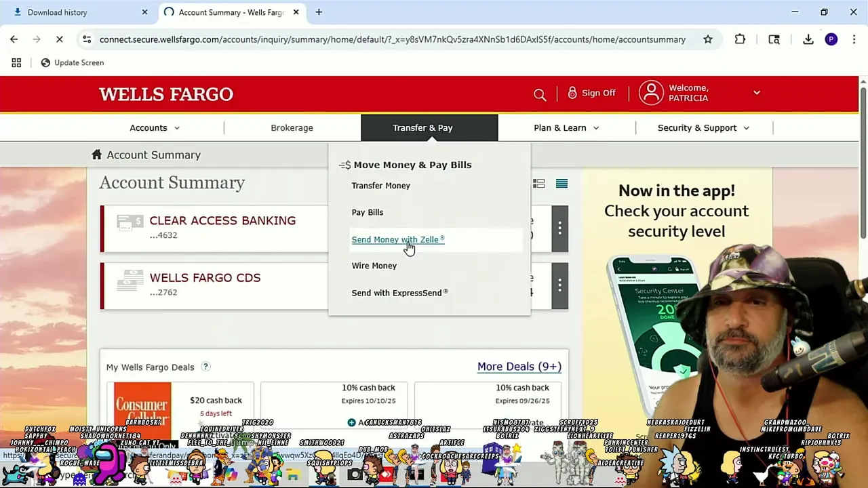The width and height of the screenshot is (868, 488).
Task: Expand the Accounts dropdown menu
Action: coord(155,127)
